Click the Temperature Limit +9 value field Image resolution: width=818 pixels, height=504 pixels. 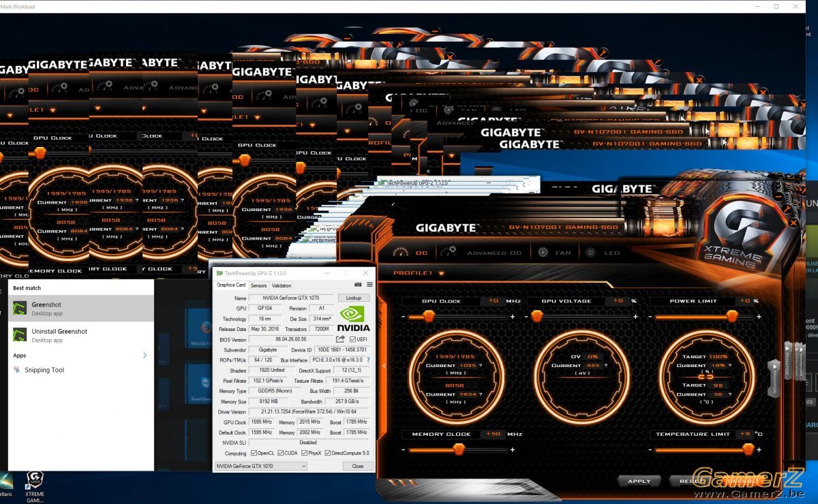click(x=745, y=434)
